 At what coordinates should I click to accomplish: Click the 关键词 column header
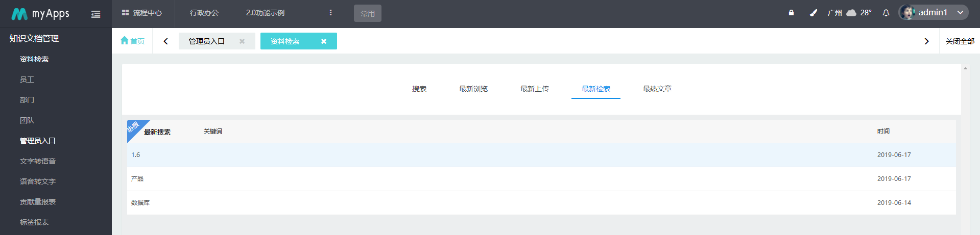tap(213, 132)
